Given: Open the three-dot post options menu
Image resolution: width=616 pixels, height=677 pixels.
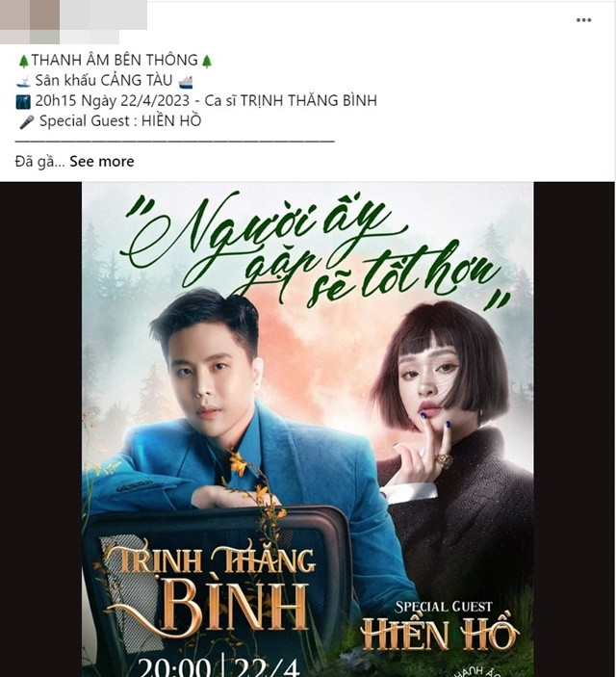Looking at the screenshot, I should [583, 20].
